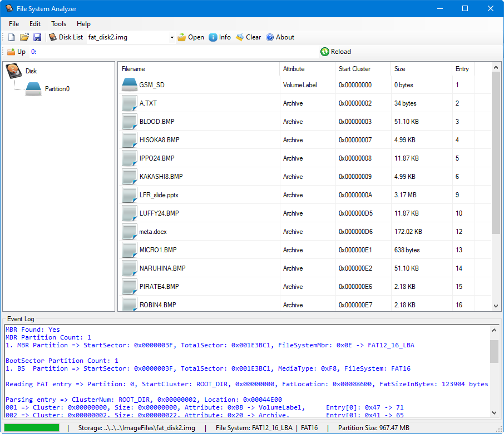Click the A.TXT file icon

[130, 103]
